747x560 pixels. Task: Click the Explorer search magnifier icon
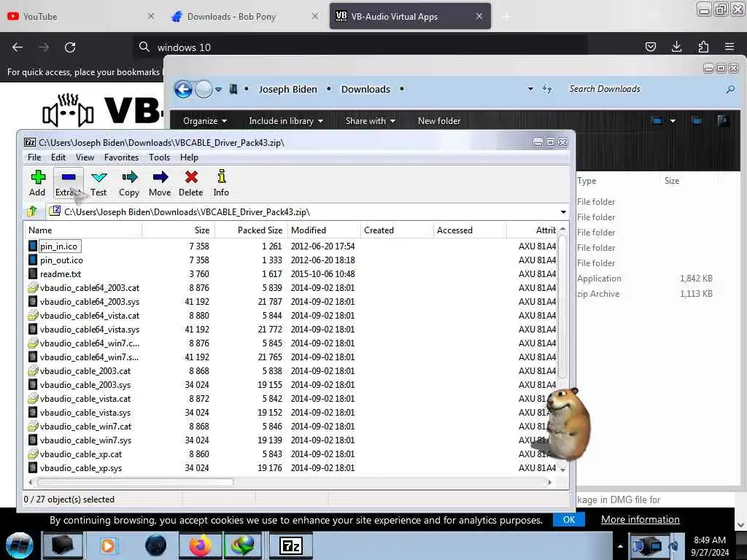[x=730, y=89]
